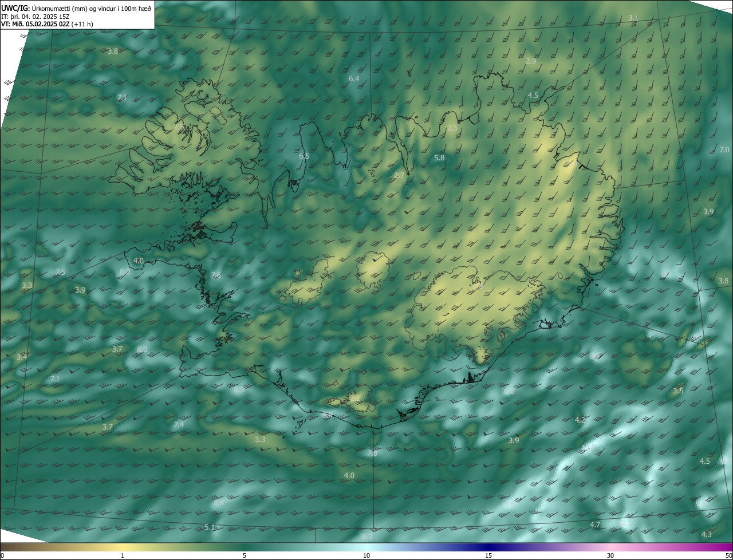Viewport: 733px width, 560px height.
Task: Click the 7.0 value label on the map
Action: pyautogui.click(x=724, y=149)
